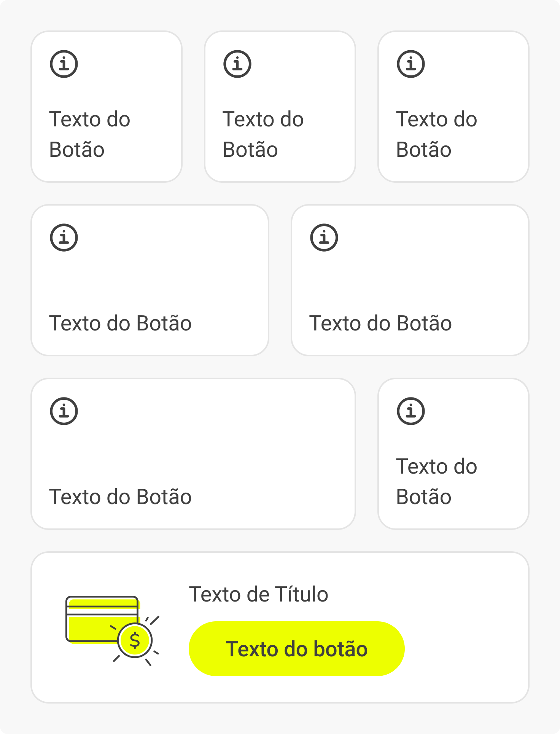
Task: Tap the right second-row "Texto do Botão" label
Action: click(380, 323)
